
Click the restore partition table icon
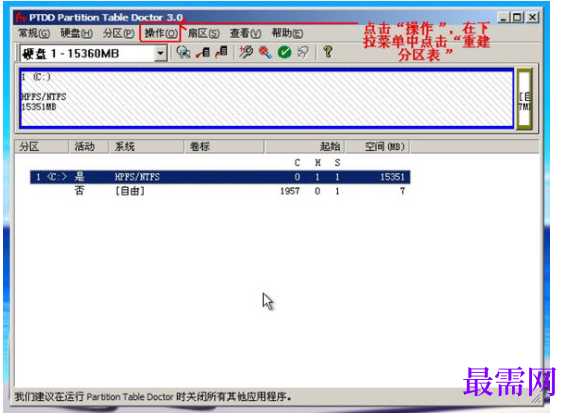click(x=221, y=52)
